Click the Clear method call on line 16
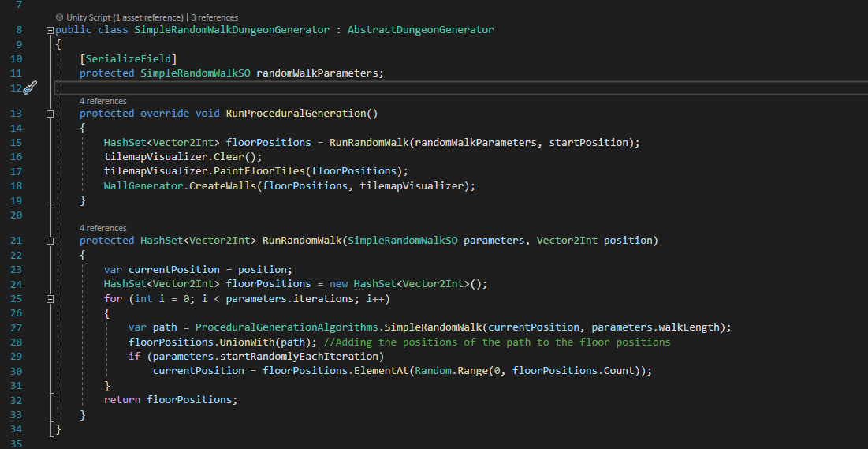The image size is (868, 449). (x=229, y=158)
